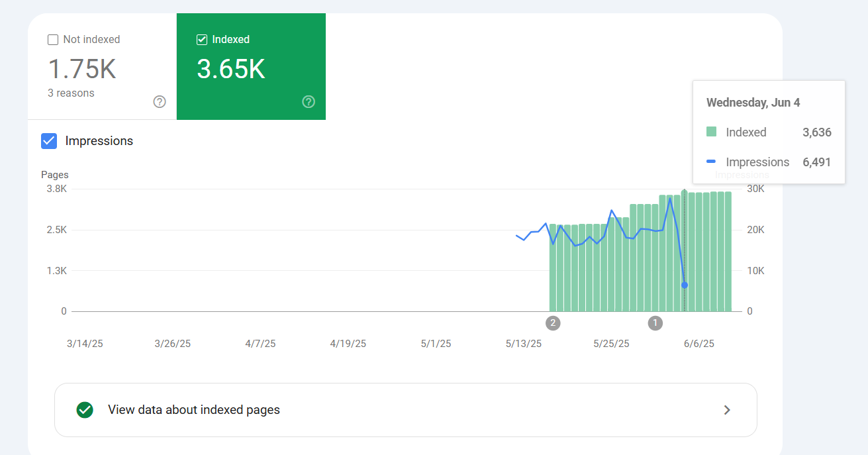Click the blue Impressions legend dash
This screenshot has height=455, width=868.
tap(712, 162)
